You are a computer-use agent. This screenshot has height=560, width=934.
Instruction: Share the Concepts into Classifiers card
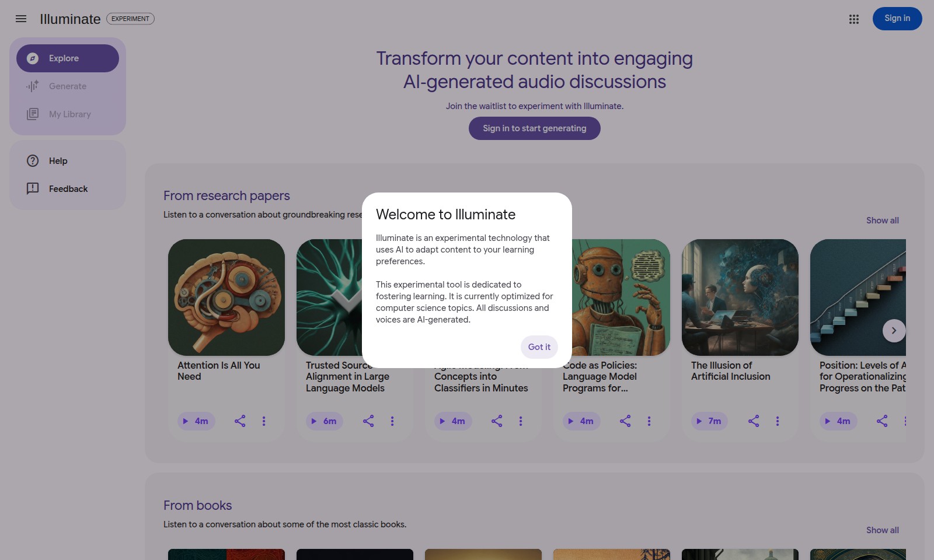(x=497, y=421)
